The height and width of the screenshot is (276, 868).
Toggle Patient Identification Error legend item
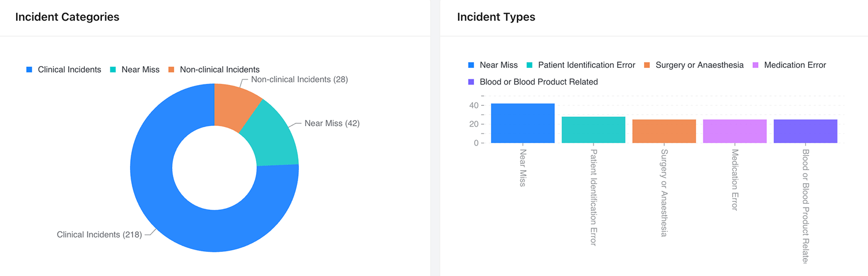point(587,65)
